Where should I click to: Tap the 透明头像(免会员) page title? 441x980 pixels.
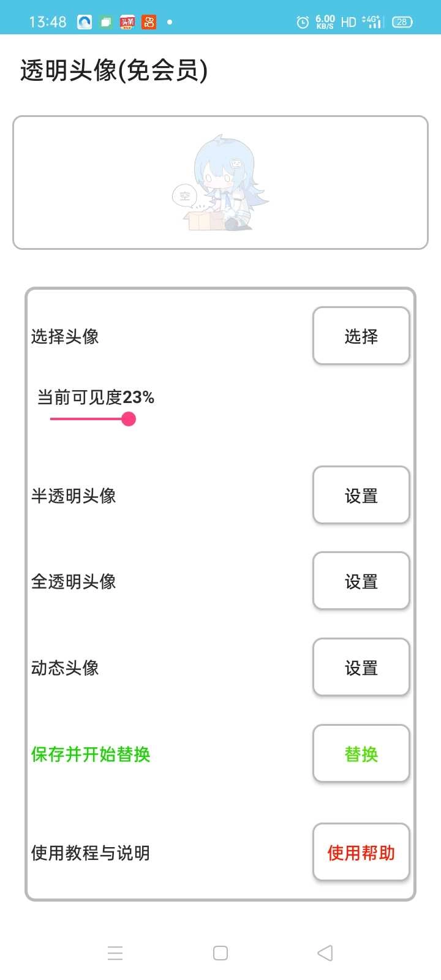[114, 70]
